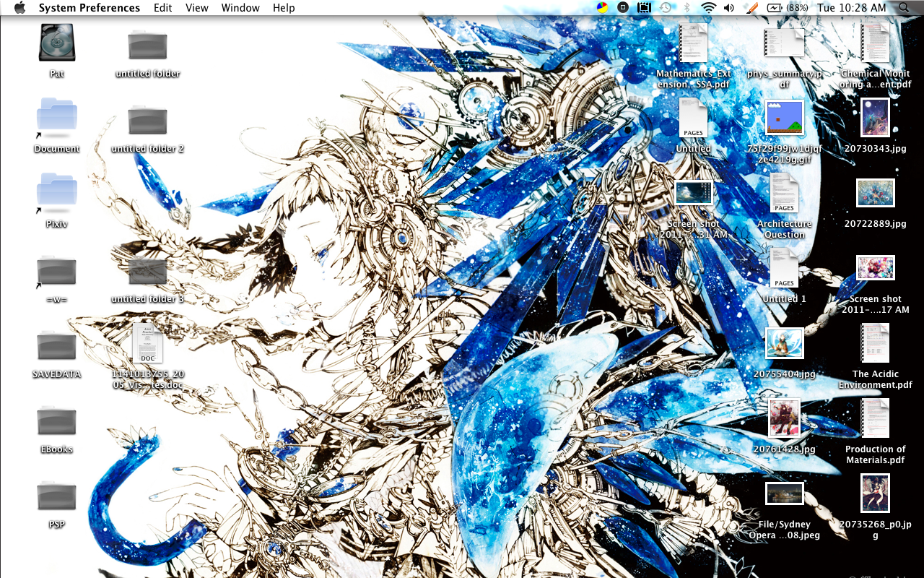Click the Tue 10:28 AM clock
The width and height of the screenshot is (924, 578).
click(x=851, y=8)
